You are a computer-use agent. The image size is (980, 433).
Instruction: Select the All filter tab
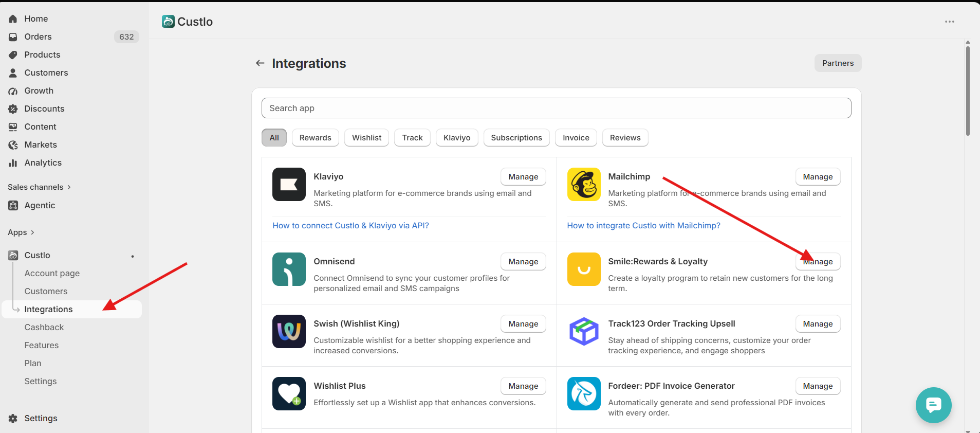click(x=274, y=138)
